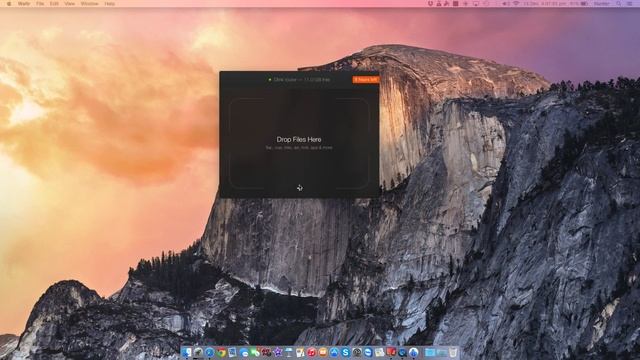Launch iMovie from the Dock
This screenshot has height=360, width=640.
tap(278, 352)
